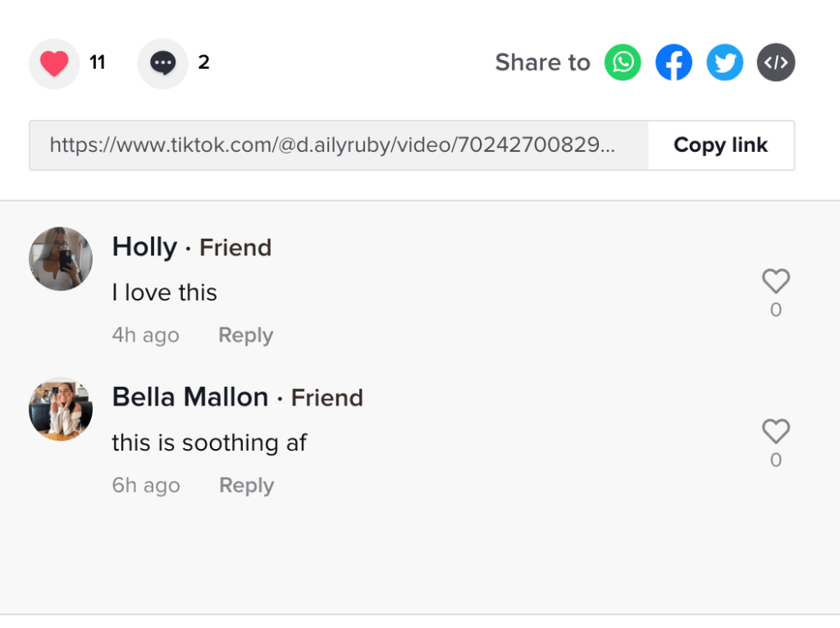Like Holly's comment with the heart
The image size is (840, 628).
(x=775, y=282)
